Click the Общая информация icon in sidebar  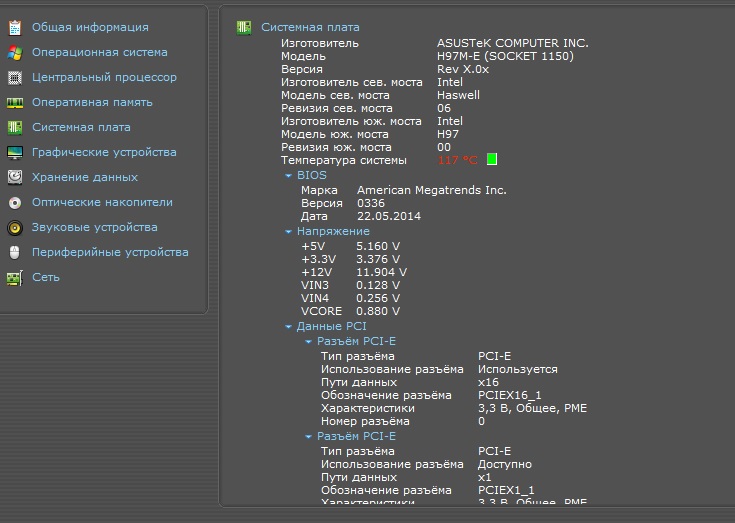coord(14,27)
